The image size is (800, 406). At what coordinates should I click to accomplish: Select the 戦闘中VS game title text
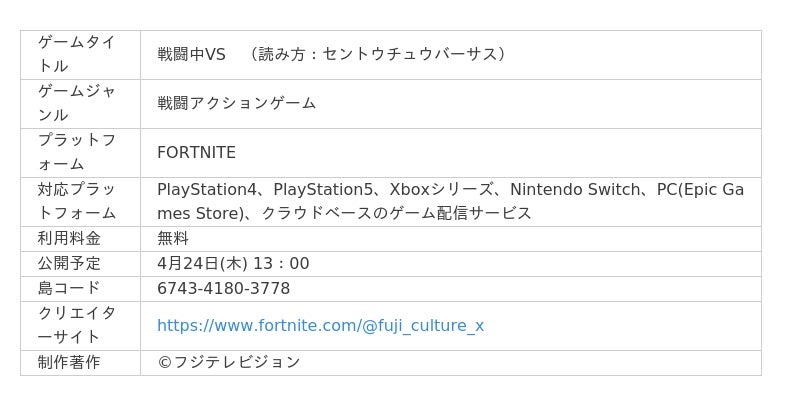pos(191,54)
